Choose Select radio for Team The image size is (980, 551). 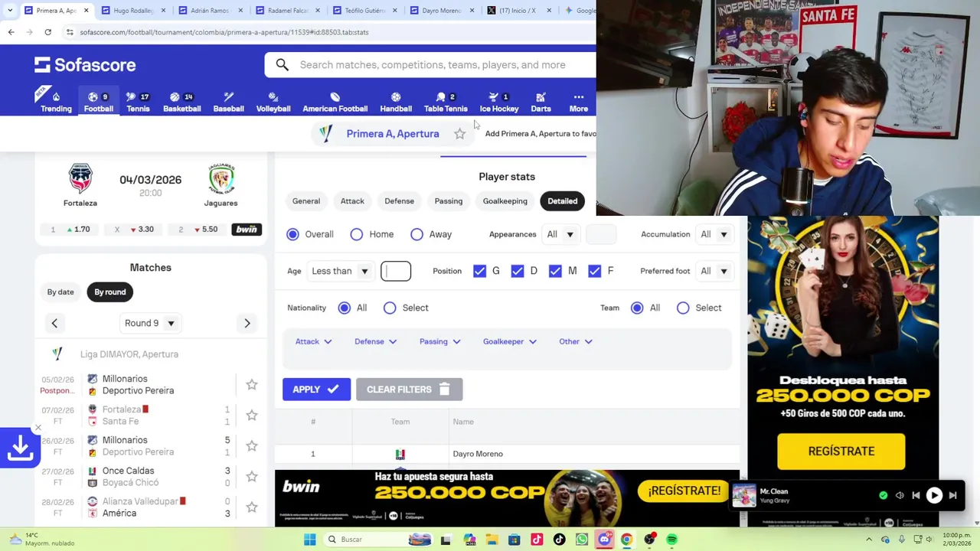click(x=683, y=308)
